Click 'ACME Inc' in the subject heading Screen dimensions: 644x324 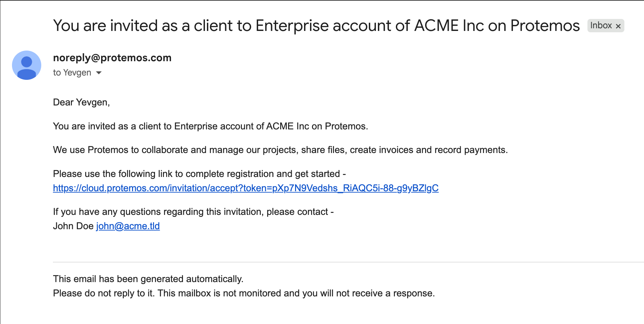click(x=449, y=26)
